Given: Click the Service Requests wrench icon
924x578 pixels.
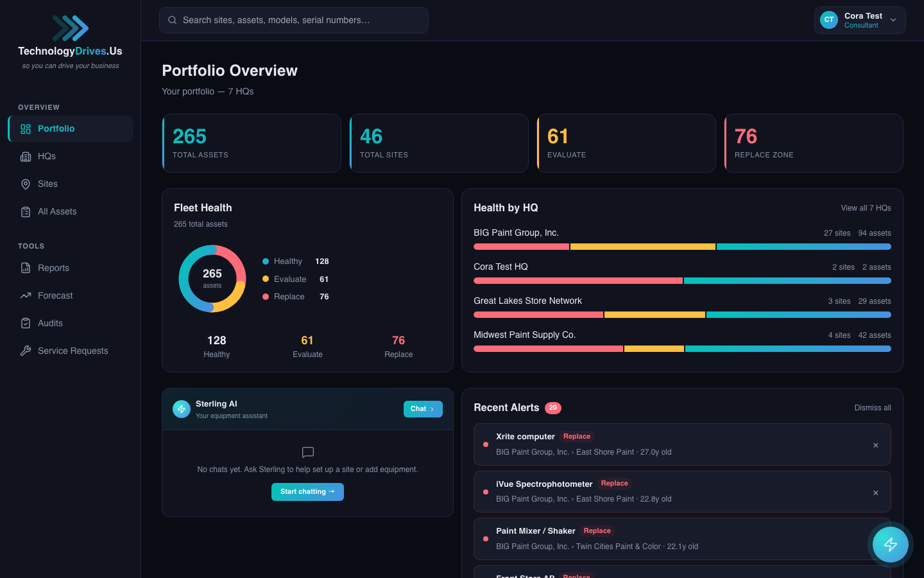Looking at the screenshot, I should pos(26,351).
